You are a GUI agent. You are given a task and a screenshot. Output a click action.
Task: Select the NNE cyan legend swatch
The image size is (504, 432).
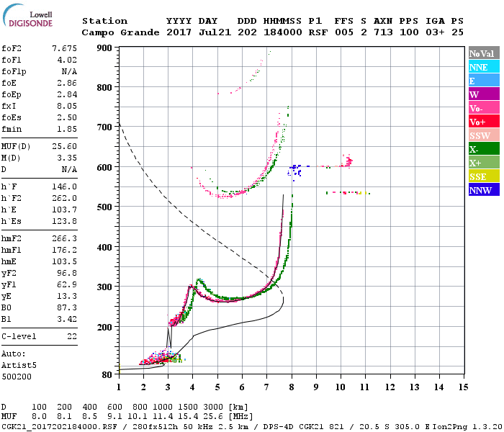click(x=484, y=67)
